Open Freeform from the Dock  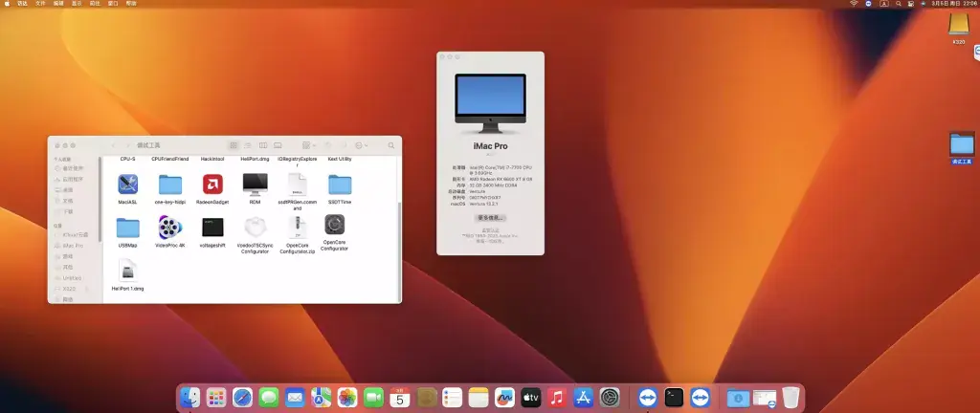click(x=504, y=398)
